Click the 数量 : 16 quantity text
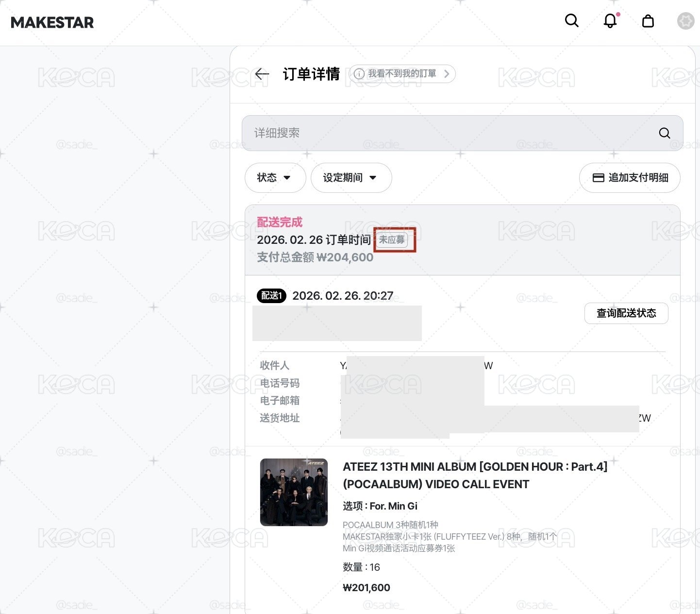The width and height of the screenshot is (700, 614). [361, 567]
